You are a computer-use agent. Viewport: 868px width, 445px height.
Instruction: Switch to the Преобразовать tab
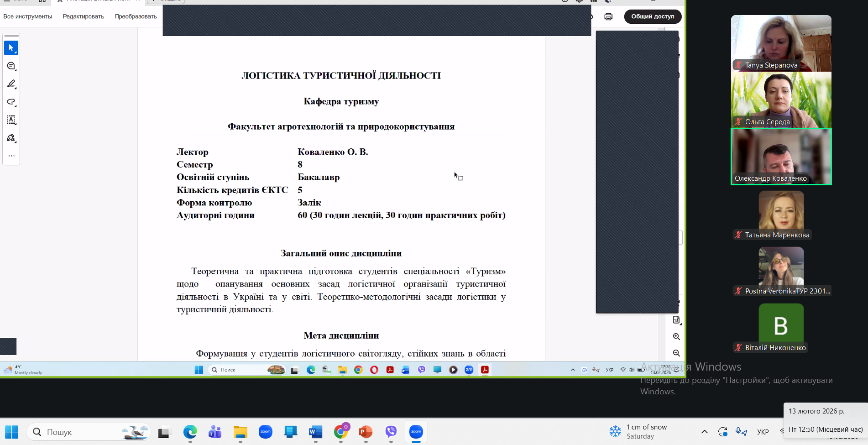click(136, 16)
